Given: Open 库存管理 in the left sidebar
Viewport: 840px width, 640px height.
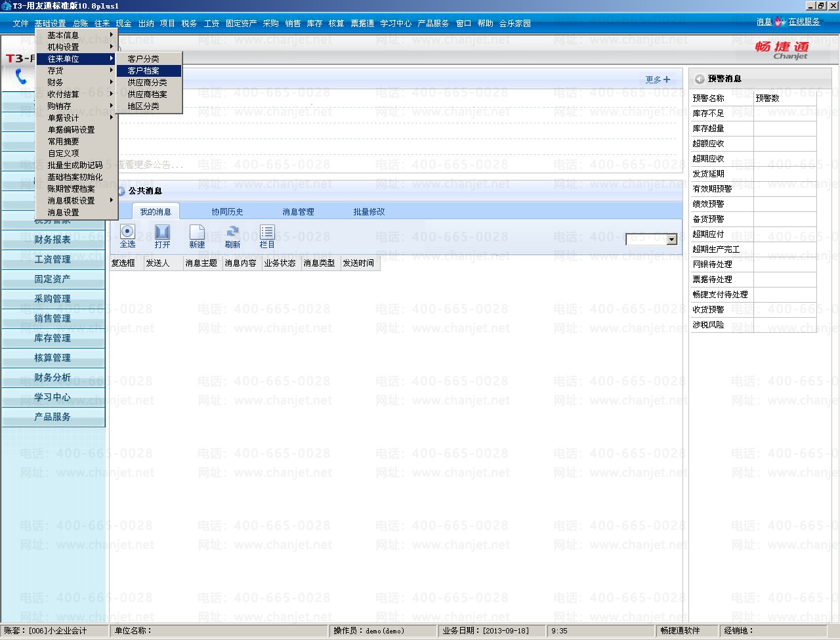Looking at the screenshot, I should pos(52,338).
